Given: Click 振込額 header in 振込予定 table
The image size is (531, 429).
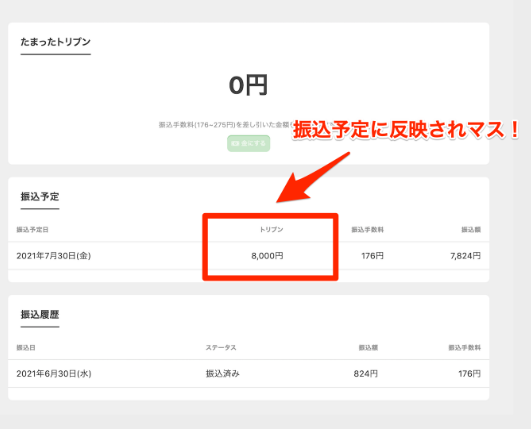Looking at the screenshot, I should [x=471, y=230].
